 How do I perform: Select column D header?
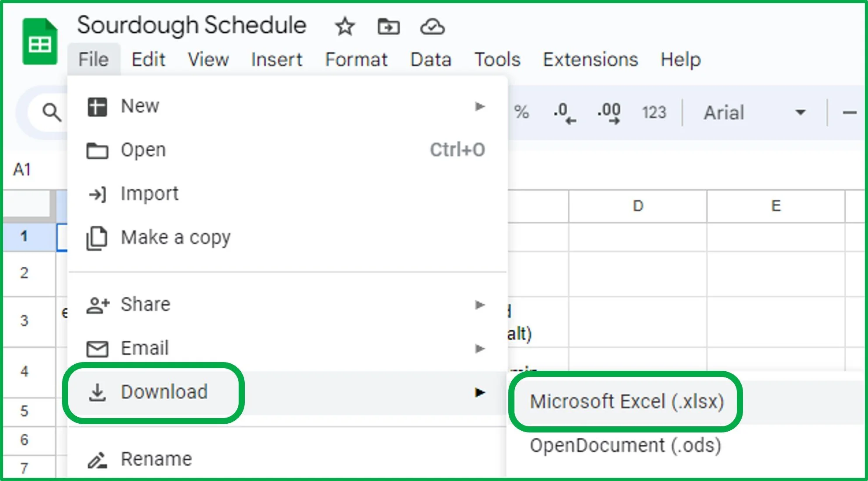tap(638, 206)
